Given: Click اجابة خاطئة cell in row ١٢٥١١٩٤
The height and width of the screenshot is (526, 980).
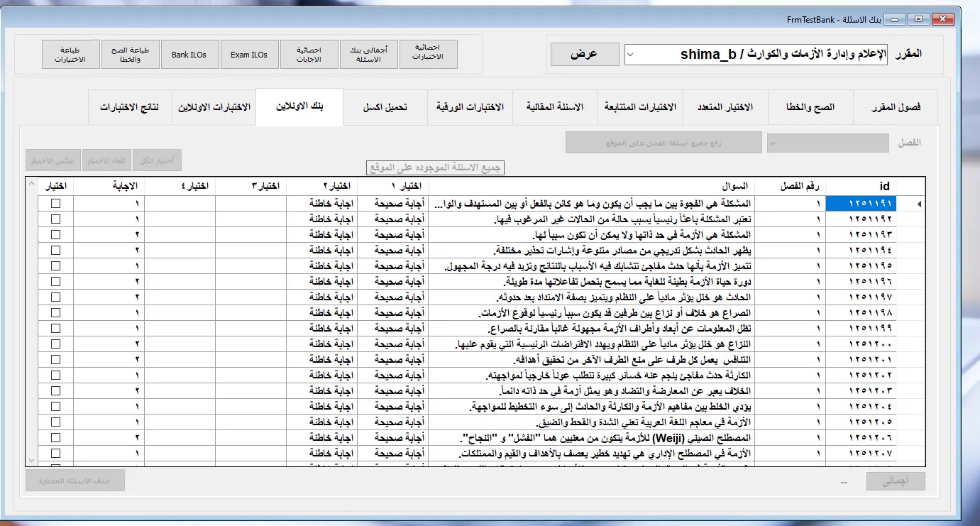Looking at the screenshot, I should point(321,251).
